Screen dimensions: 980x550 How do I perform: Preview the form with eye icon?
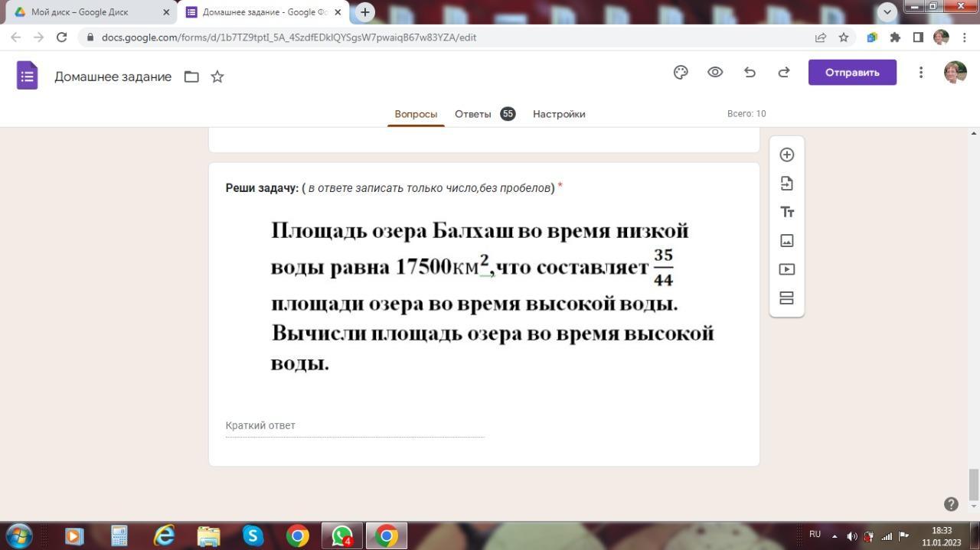715,73
